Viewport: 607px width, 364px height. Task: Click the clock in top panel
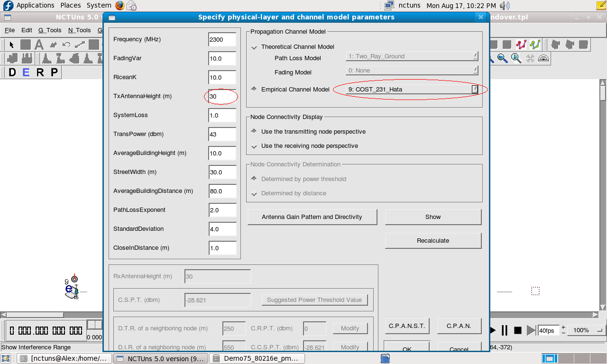pos(461,5)
